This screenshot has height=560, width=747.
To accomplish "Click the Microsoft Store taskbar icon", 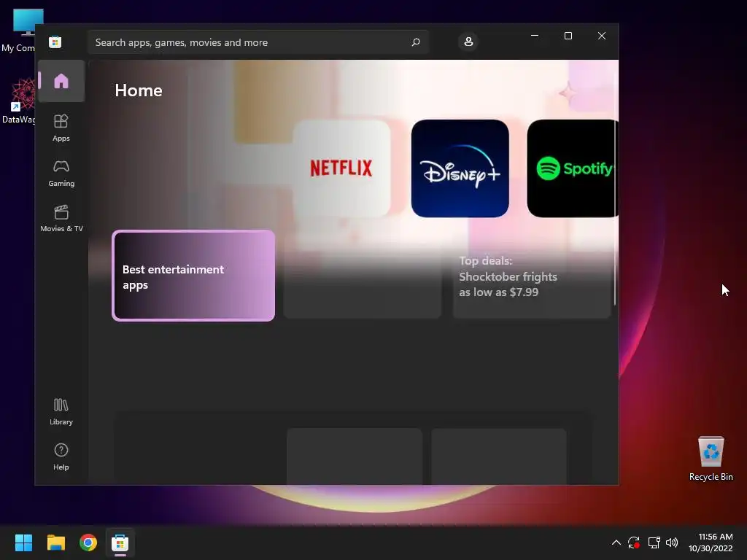I will [x=120, y=542].
